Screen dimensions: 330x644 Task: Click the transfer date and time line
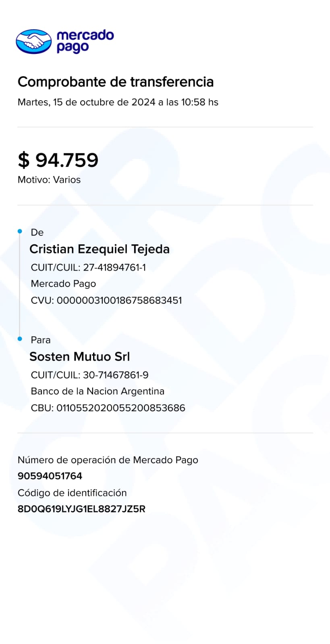[x=118, y=102]
